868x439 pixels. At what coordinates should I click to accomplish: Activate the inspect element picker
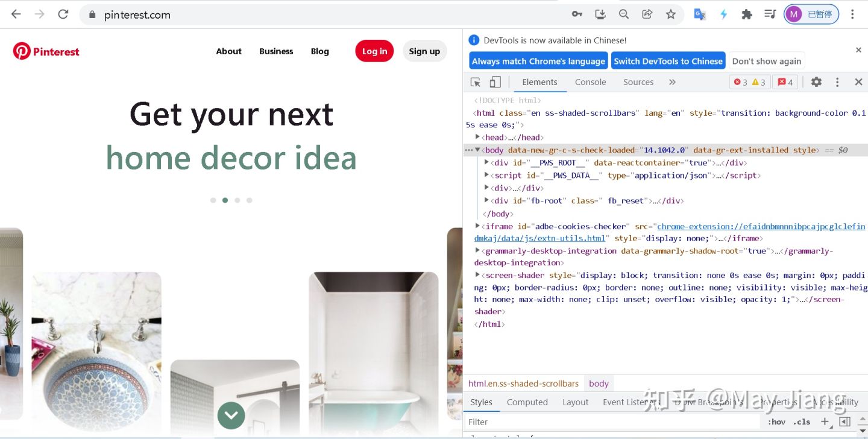(476, 82)
